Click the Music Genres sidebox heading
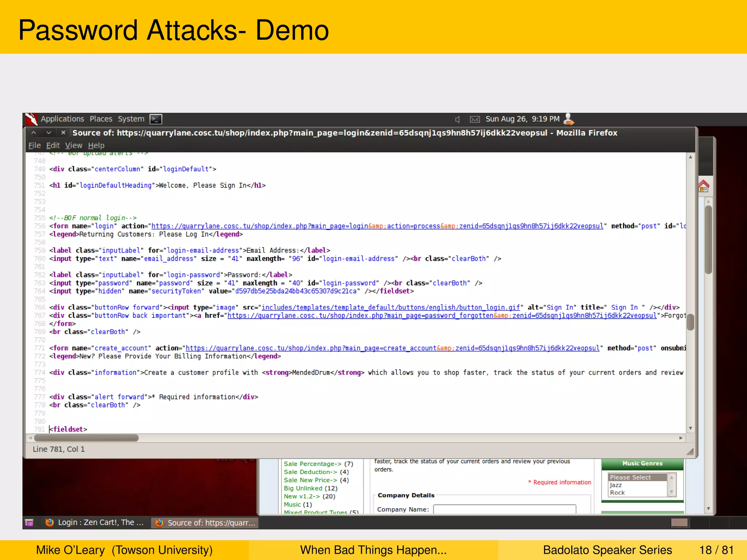 pyautogui.click(x=642, y=463)
